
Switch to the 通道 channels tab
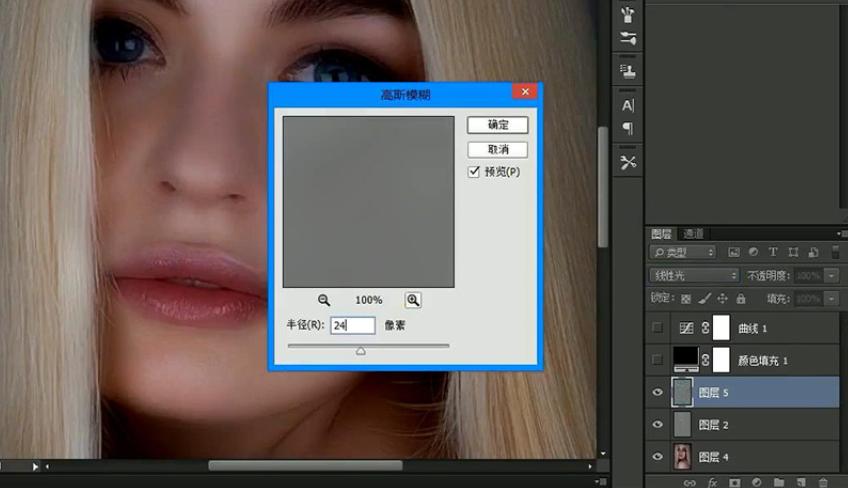click(693, 233)
